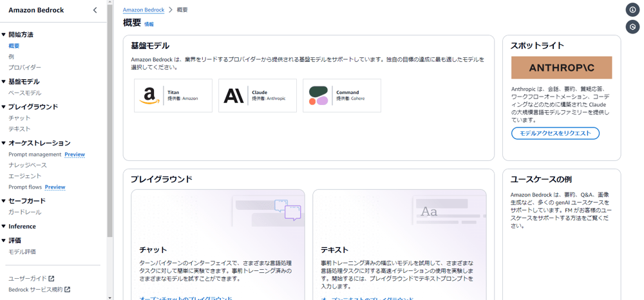Select the Cohere Command logo
Screen dimensions: 644x300
point(318,96)
